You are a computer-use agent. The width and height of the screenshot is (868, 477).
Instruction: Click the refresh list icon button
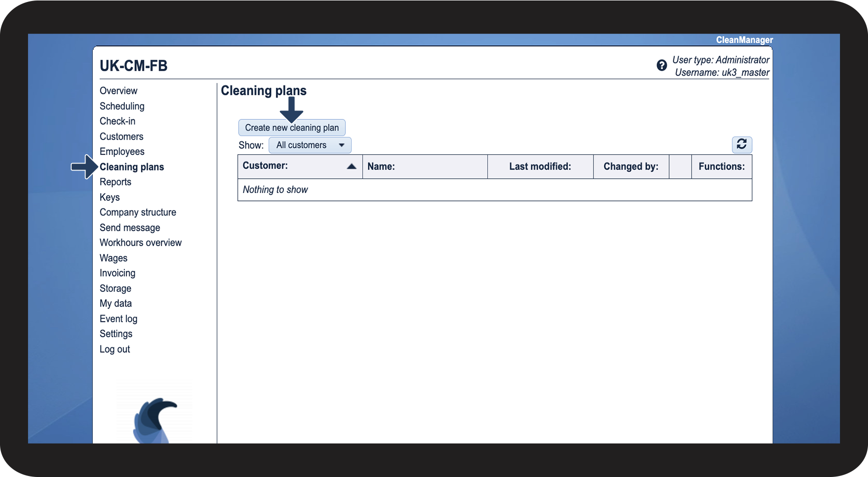(x=741, y=144)
